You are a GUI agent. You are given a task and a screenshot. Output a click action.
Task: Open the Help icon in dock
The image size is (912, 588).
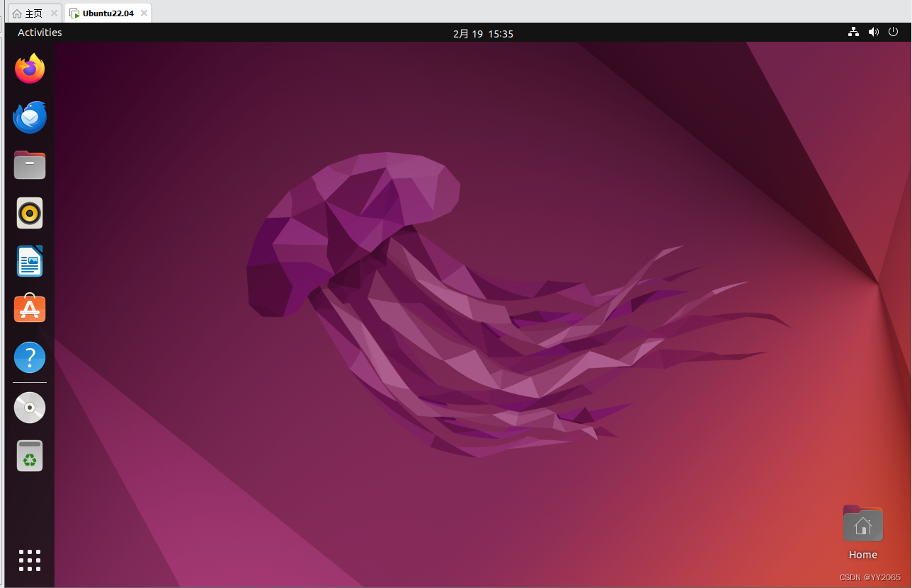(x=30, y=358)
